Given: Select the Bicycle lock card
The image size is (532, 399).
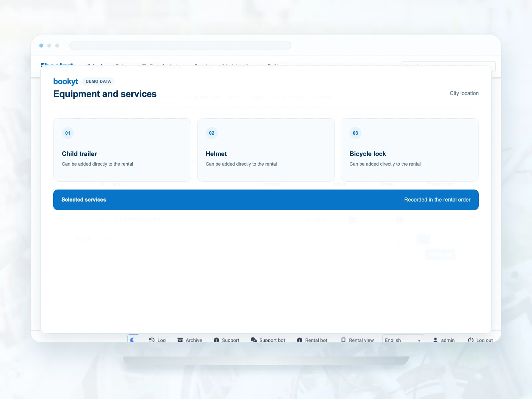Looking at the screenshot, I should point(410,150).
